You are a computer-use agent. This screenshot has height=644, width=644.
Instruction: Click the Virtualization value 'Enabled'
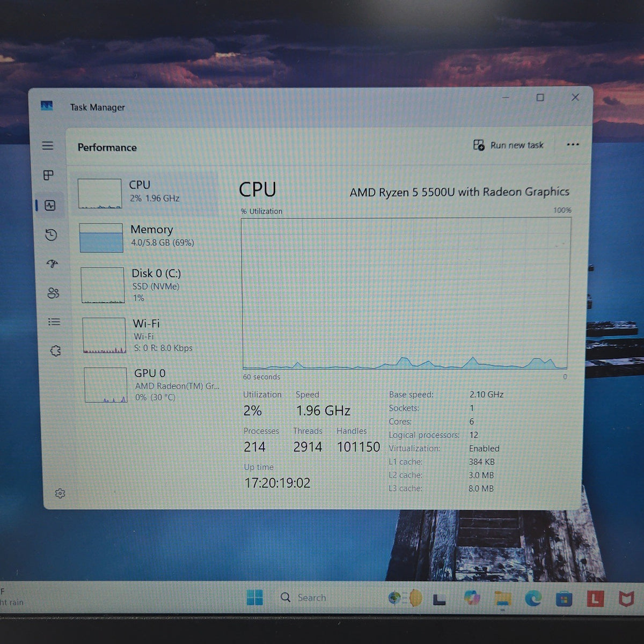484,449
